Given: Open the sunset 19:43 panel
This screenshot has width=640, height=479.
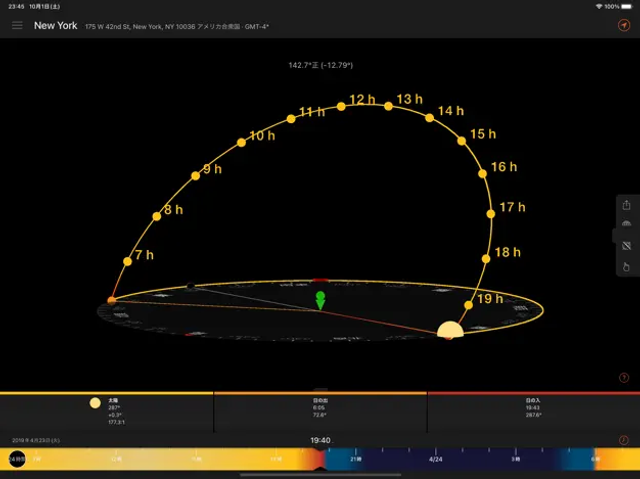Looking at the screenshot, I should [533, 412].
